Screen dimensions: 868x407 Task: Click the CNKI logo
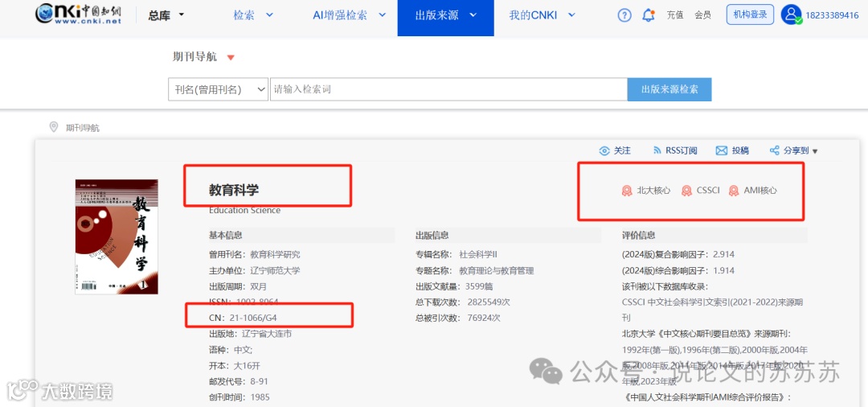tap(78, 15)
